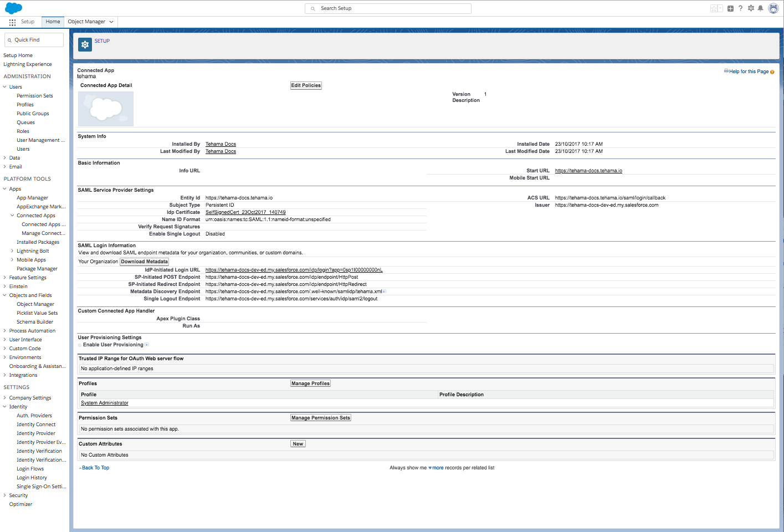The width and height of the screenshot is (784, 532).
Task: Open the App Launcher grid icon
Action: coord(12,22)
